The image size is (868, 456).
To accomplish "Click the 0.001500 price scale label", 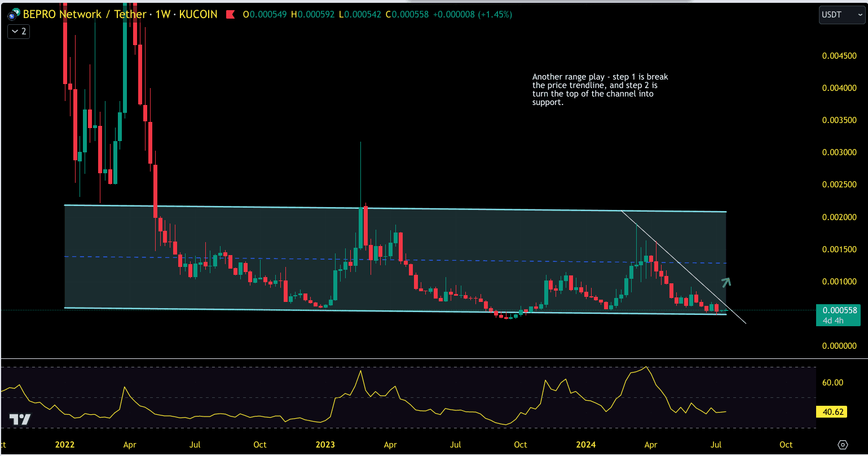I will [839, 249].
